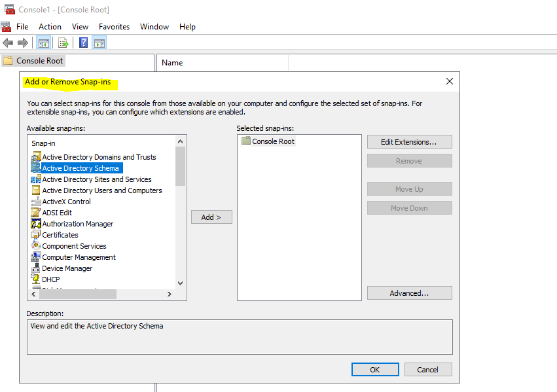
Task: Click Console Root folder icon in tree pane
Action: [8, 61]
